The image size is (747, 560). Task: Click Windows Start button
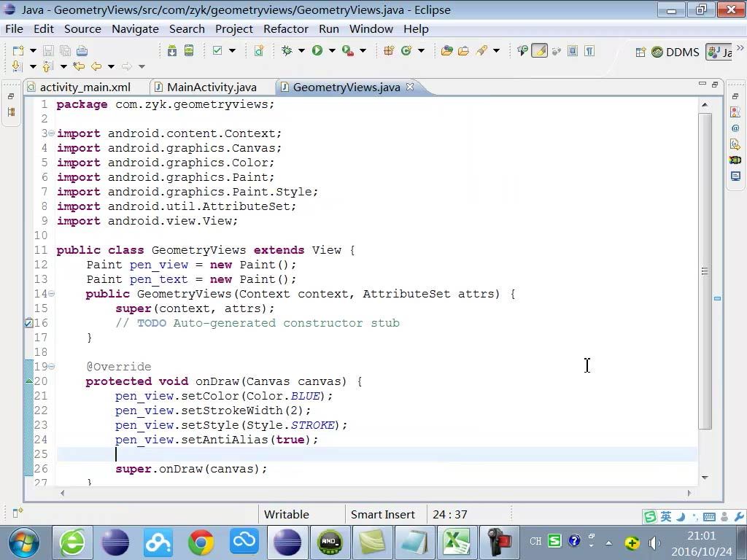[24, 542]
